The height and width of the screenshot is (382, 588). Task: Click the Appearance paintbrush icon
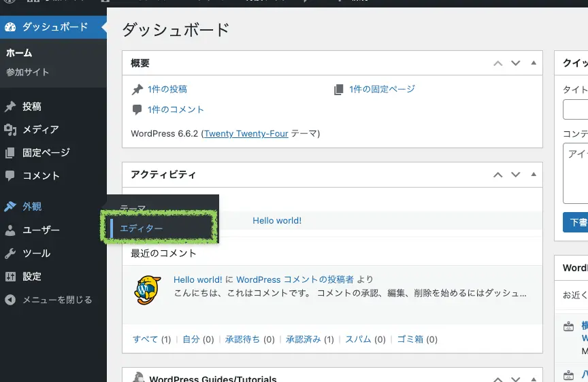pyautogui.click(x=10, y=207)
